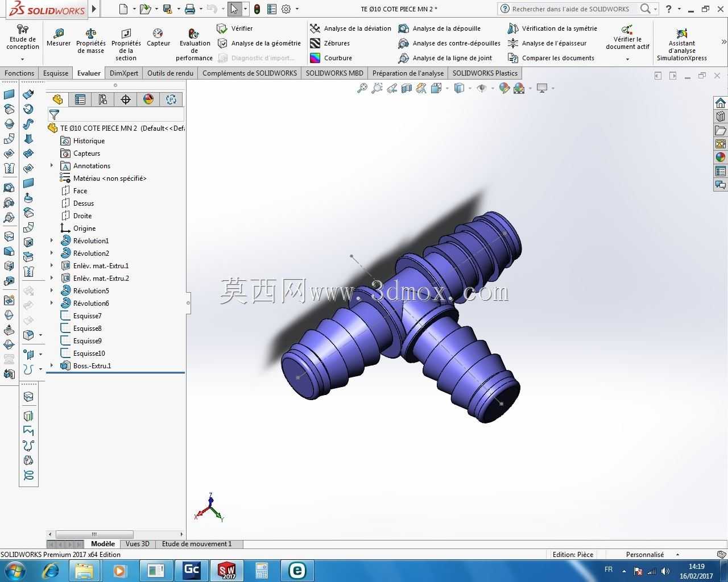
Task: Expand the Révolution1 feature node
Action: pos(52,241)
